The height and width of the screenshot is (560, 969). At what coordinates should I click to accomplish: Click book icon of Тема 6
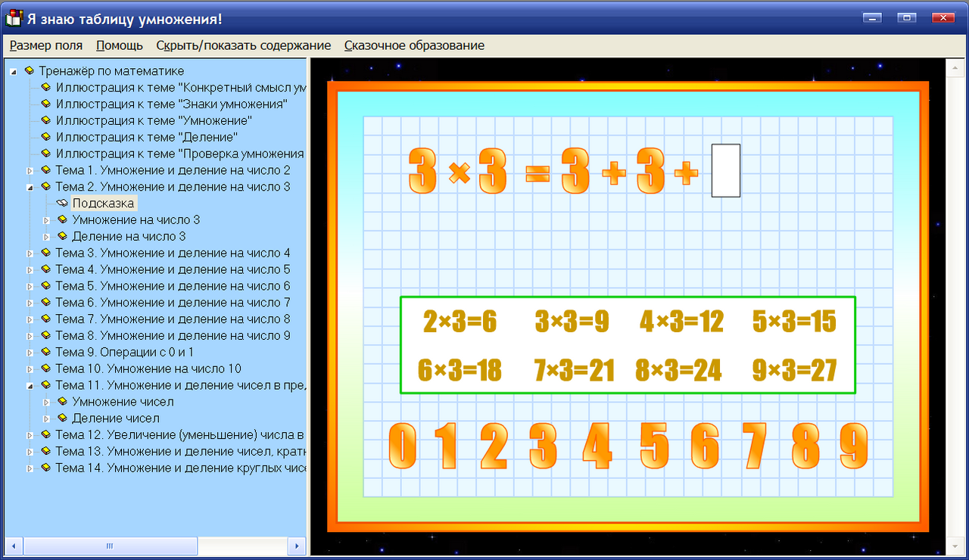(46, 303)
